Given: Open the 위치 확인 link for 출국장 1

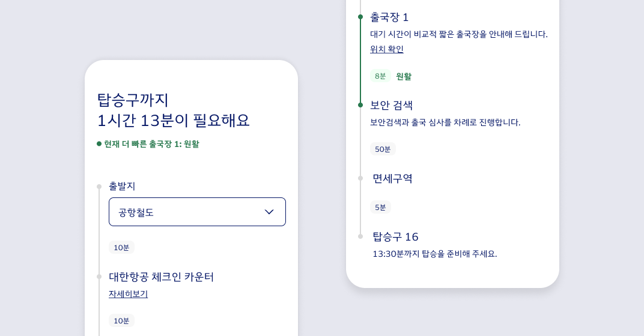Looking at the screenshot, I should click(x=386, y=49).
